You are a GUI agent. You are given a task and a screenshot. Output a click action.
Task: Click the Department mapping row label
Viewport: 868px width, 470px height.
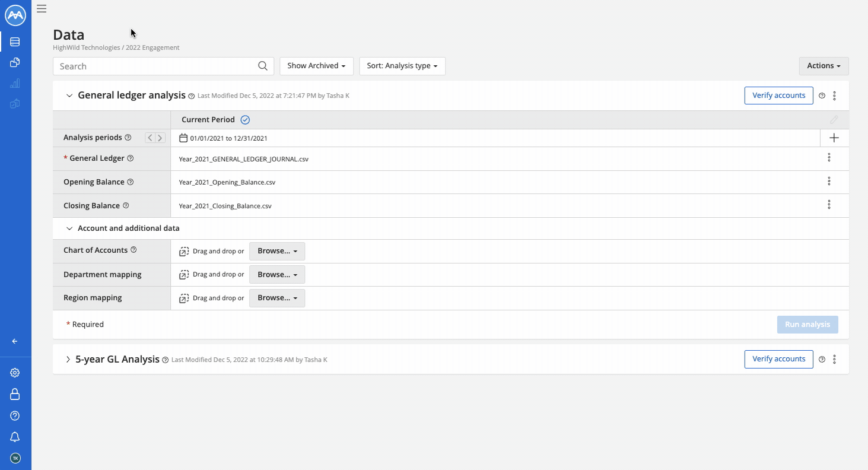103,275
